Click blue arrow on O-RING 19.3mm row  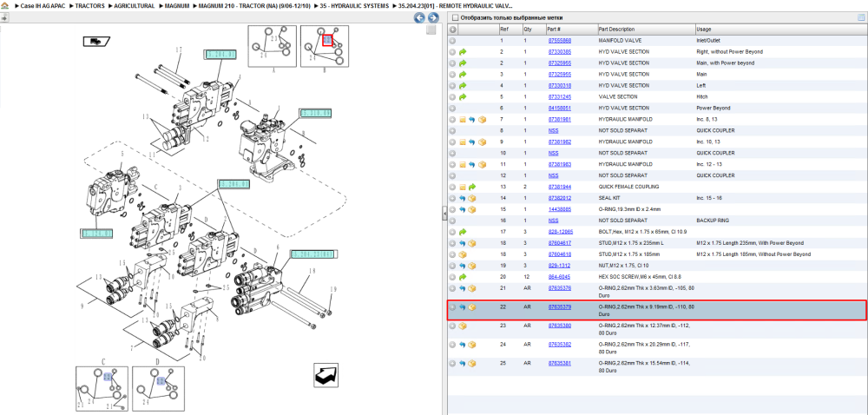(x=463, y=210)
